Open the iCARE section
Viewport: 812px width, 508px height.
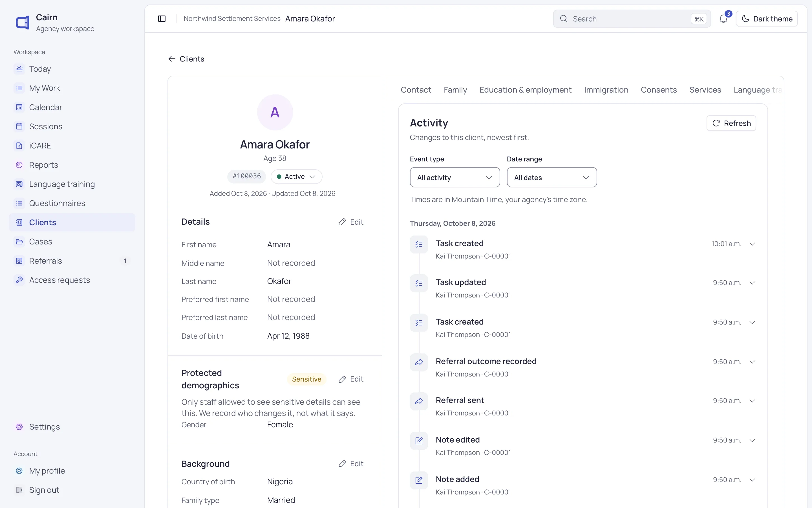(72, 145)
